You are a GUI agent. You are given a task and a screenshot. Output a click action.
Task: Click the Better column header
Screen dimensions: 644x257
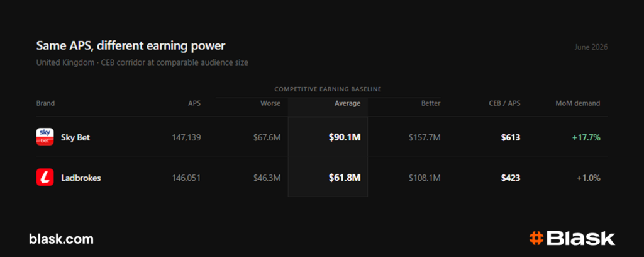click(x=431, y=103)
